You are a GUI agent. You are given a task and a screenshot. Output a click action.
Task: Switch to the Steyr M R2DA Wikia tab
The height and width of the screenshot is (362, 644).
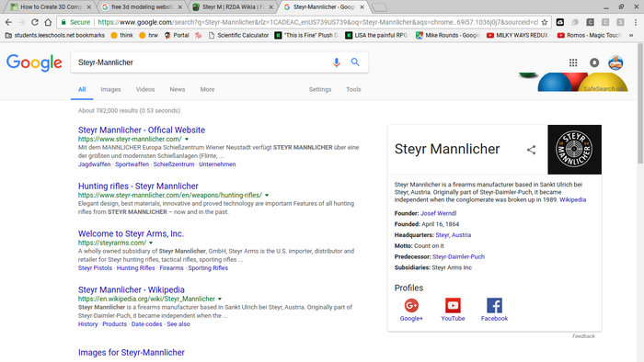[234, 7]
